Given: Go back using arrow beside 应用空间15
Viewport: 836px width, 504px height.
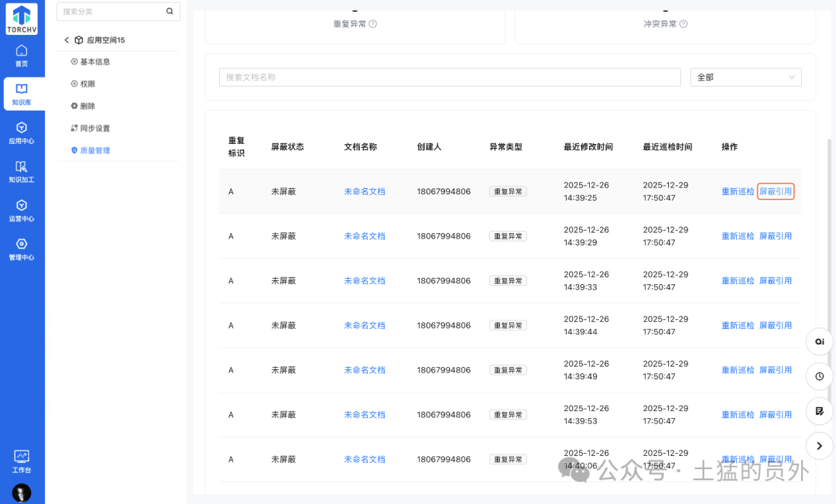Looking at the screenshot, I should (67, 40).
